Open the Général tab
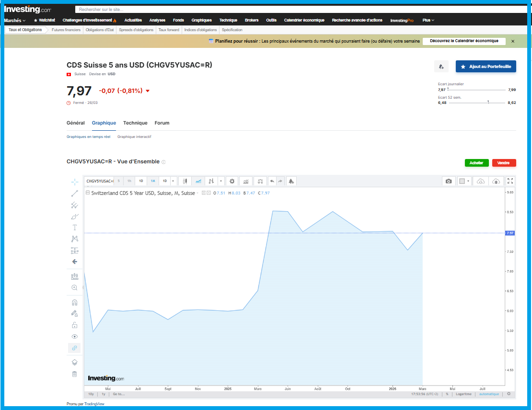This screenshot has width=532, height=410. pos(76,123)
